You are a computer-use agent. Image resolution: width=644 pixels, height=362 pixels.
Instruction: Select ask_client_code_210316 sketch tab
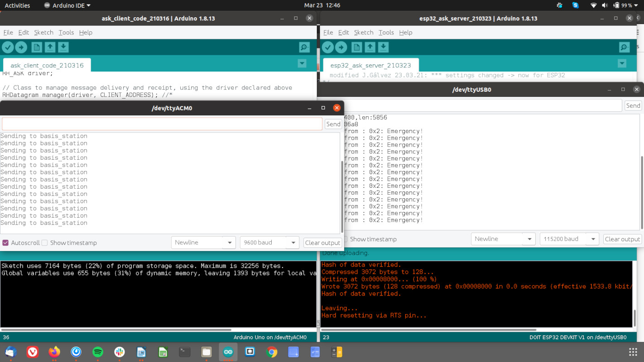tap(47, 65)
